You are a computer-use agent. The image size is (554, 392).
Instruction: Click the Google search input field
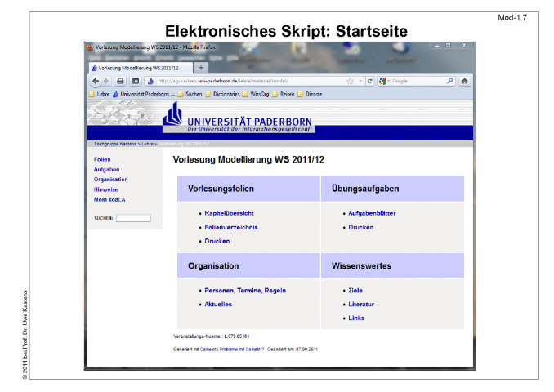418,81
